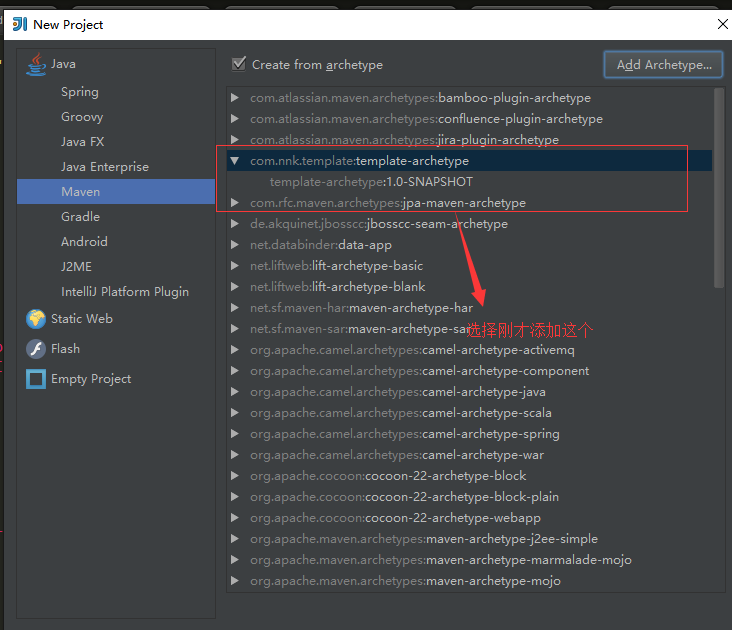732x630 pixels.
Task: Select Spring project type
Action: coord(80,92)
